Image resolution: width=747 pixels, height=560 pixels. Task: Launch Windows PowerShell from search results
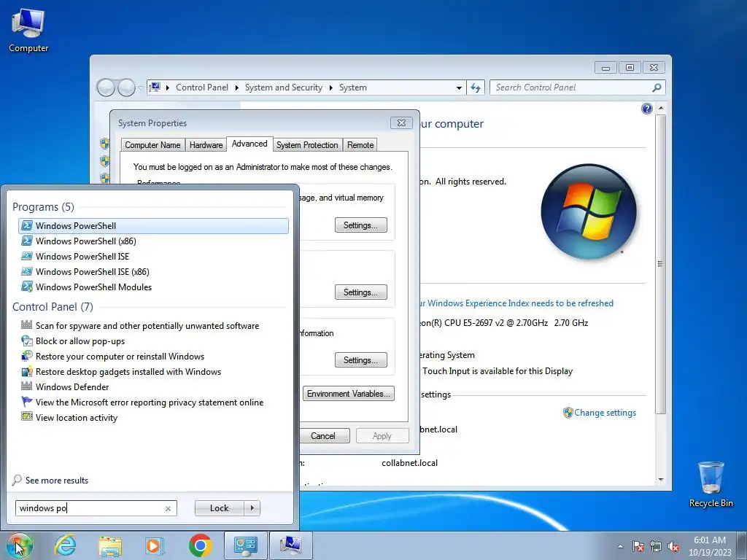[153, 226]
